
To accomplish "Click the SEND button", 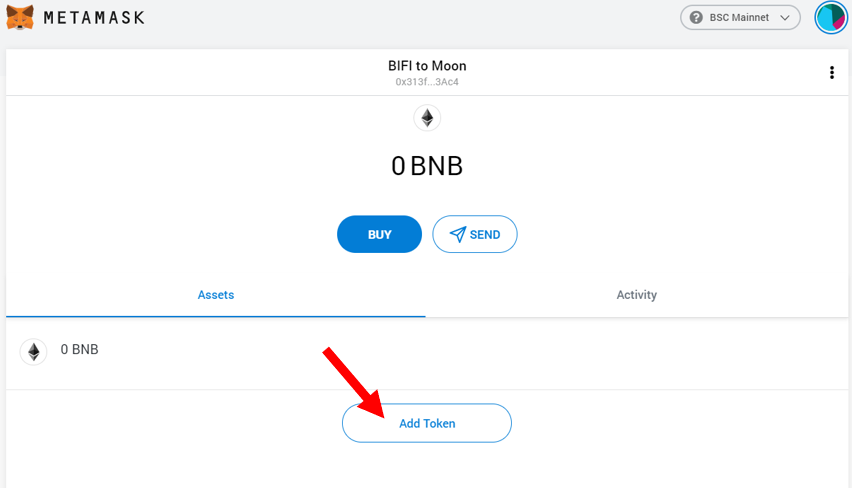I will click(475, 234).
